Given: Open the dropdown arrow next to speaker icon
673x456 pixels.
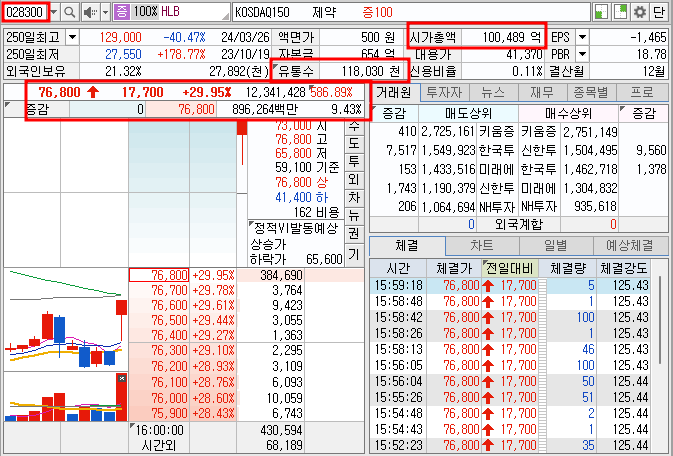Looking at the screenshot, I should (106, 12).
